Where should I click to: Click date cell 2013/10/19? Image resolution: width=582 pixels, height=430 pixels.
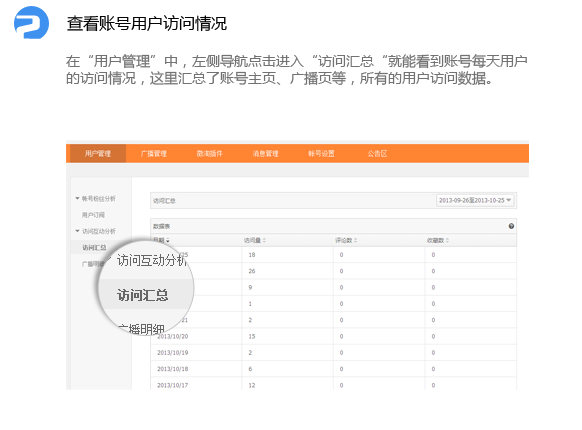click(x=173, y=353)
